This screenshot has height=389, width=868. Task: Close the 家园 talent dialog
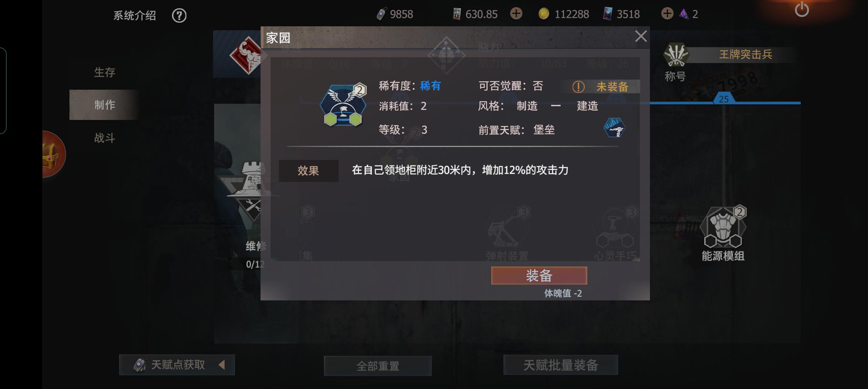(x=641, y=36)
